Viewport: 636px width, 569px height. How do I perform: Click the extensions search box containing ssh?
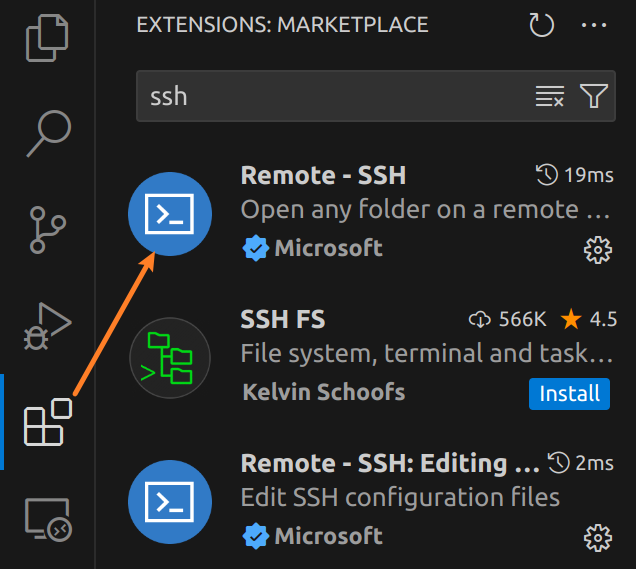[x=330, y=96]
